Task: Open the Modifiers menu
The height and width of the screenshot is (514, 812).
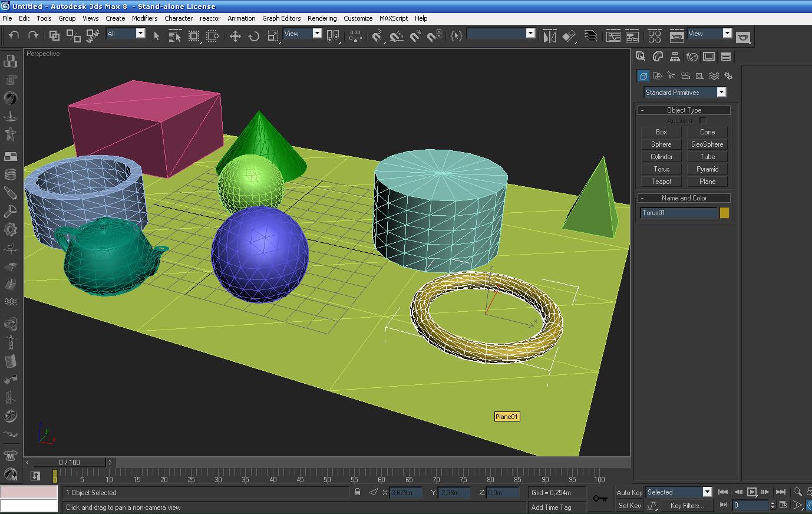Action: [x=145, y=18]
